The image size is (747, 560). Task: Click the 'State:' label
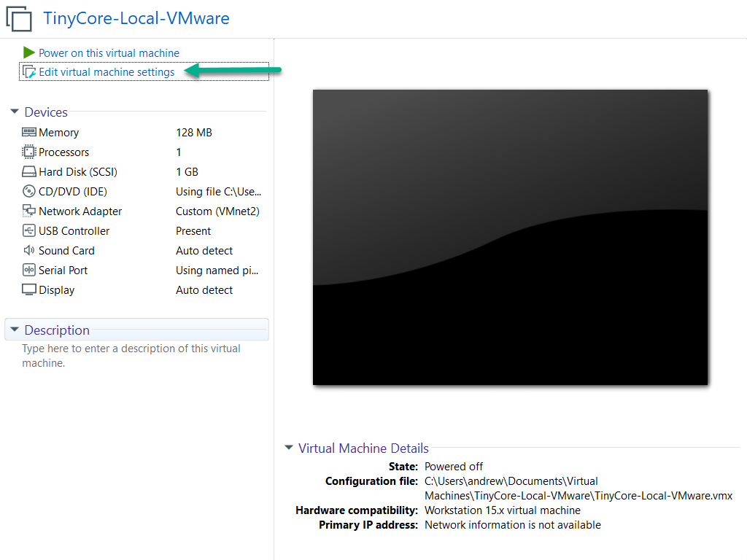[x=403, y=466]
